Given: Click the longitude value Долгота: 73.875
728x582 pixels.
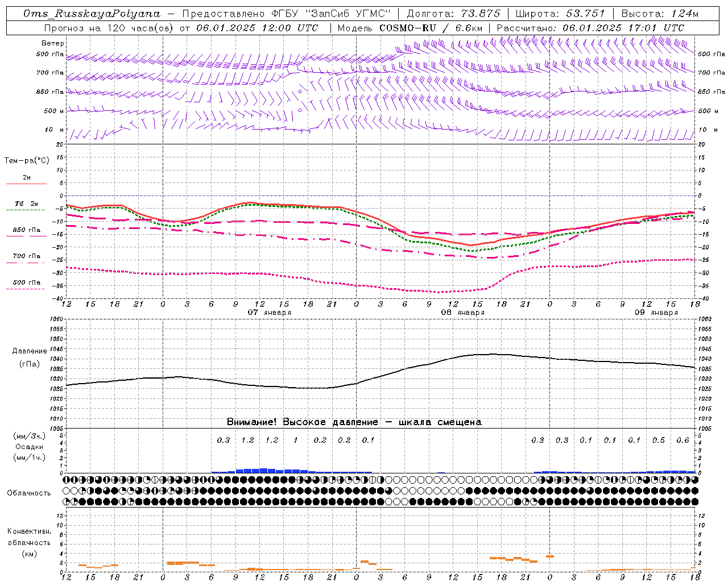Looking at the screenshot, I should pos(453,14).
